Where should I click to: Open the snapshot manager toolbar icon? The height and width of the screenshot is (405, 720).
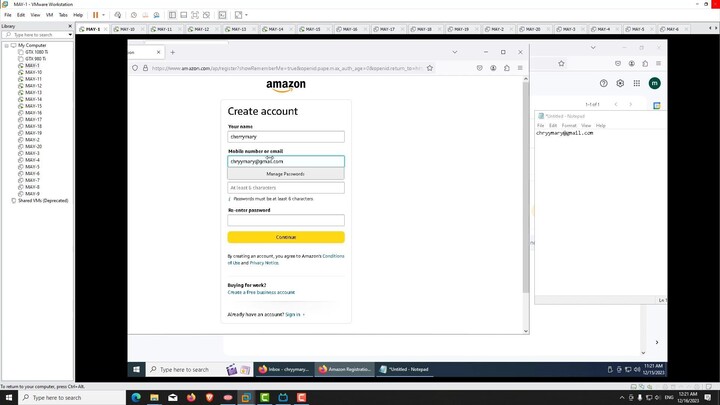[156, 15]
